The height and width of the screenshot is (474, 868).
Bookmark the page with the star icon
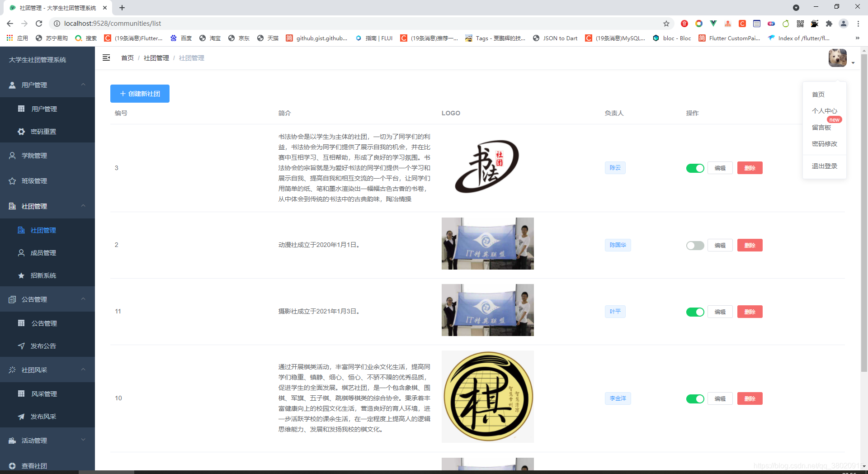(x=666, y=24)
